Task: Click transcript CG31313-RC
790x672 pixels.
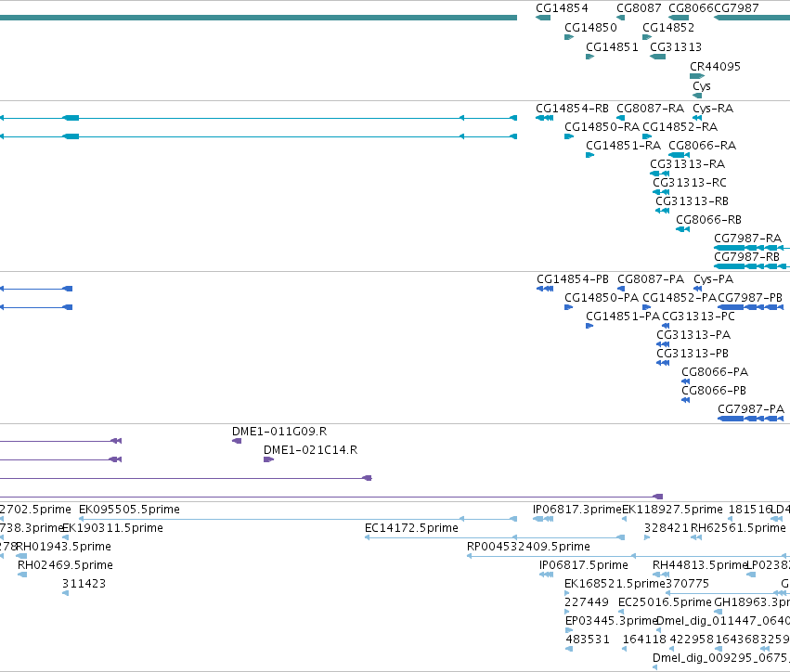Action: [x=689, y=183]
